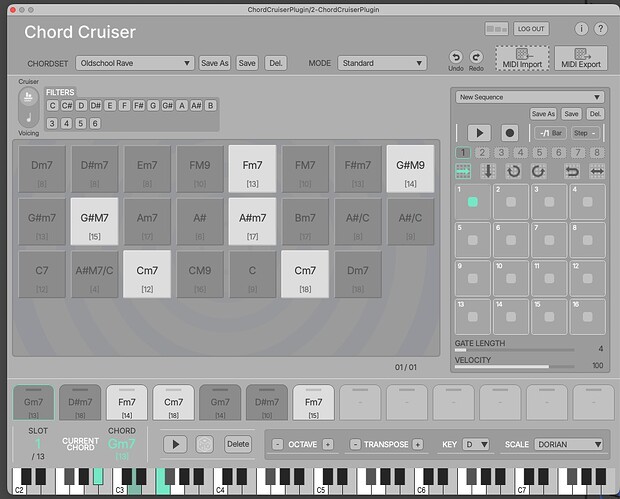Viewport: 620px width, 499px height.
Task: Enable the C# note filter
Action: pyautogui.click(x=67, y=106)
